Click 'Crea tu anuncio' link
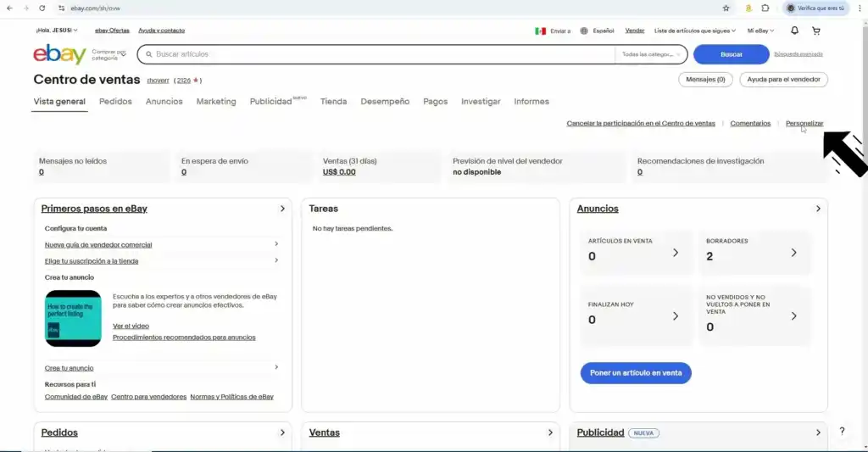 click(70, 368)
